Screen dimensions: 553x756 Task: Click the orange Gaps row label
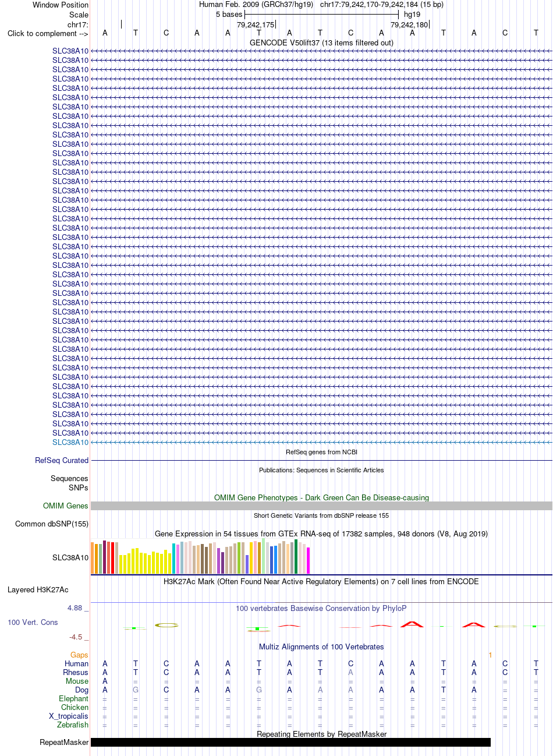[x=79, y=655]
